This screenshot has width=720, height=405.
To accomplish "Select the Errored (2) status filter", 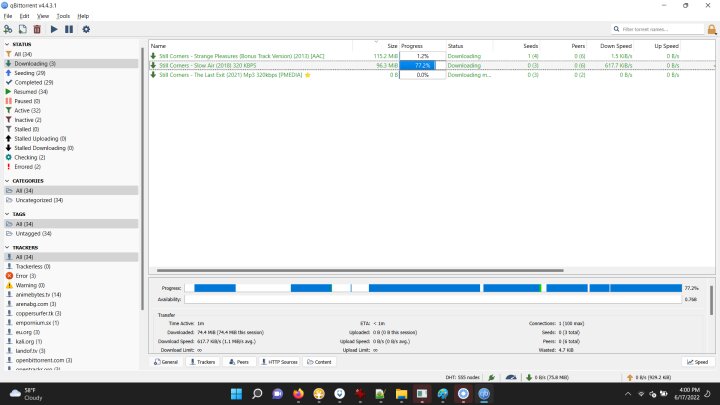I will (x=71, y=167).
